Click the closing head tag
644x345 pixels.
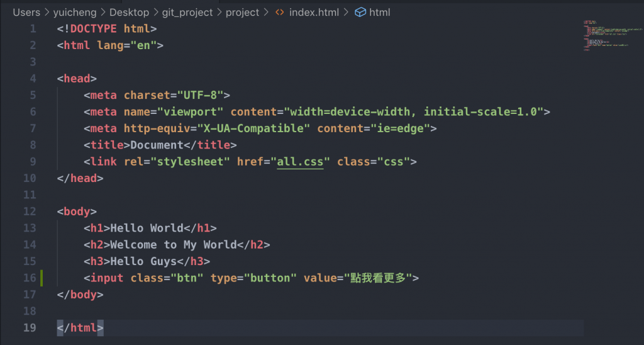(80, 178)
